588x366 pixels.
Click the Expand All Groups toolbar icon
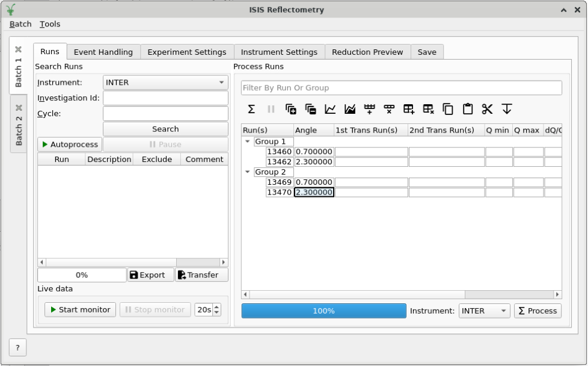(291, 109)
